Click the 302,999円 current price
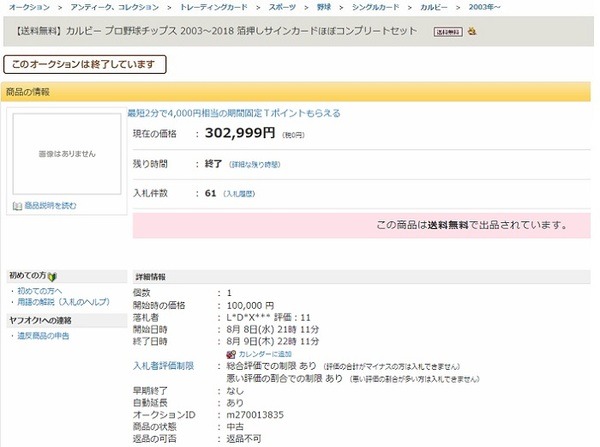The height and width of the screenshot is (447, 600). click(240, 133)
